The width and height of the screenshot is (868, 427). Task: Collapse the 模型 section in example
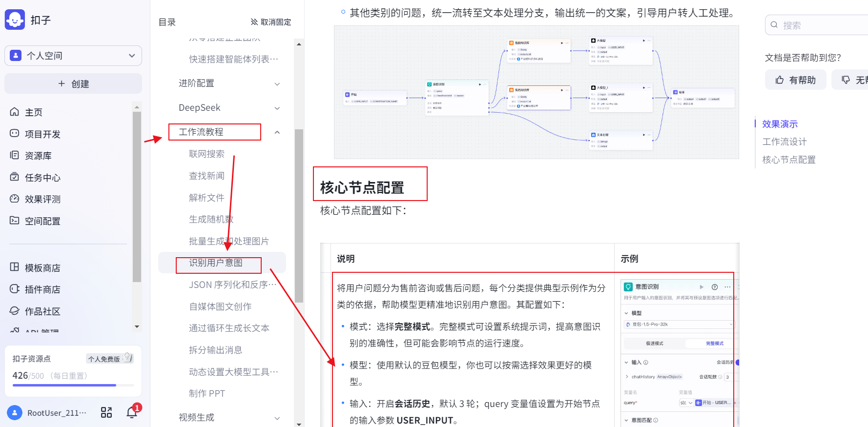(x=626, y=313)
